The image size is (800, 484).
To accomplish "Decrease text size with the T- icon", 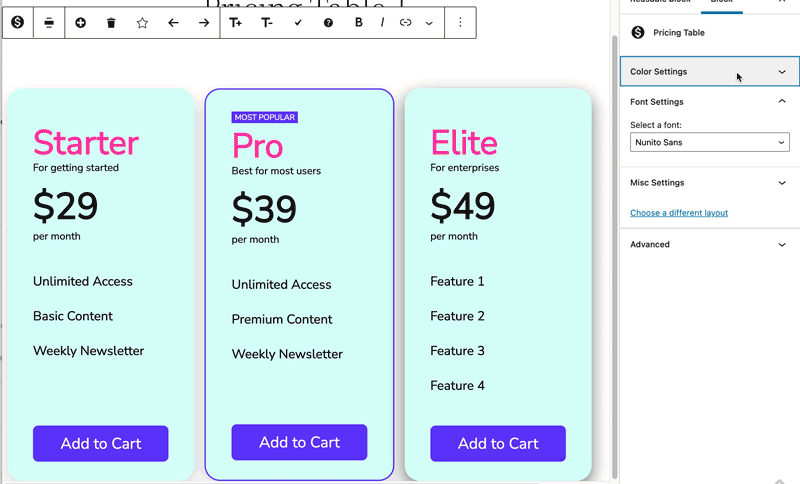I will pos(267,22).
